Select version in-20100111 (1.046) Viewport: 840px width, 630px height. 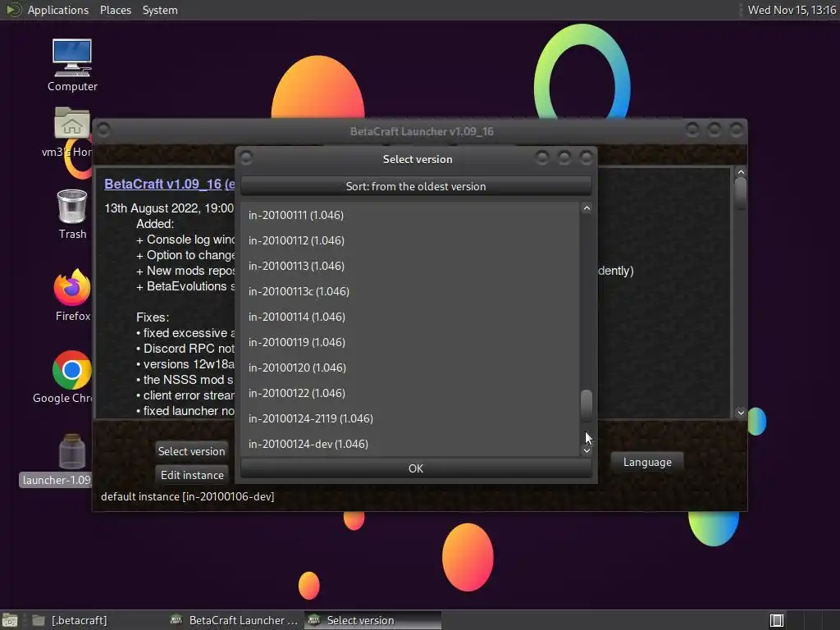(410, 215)
